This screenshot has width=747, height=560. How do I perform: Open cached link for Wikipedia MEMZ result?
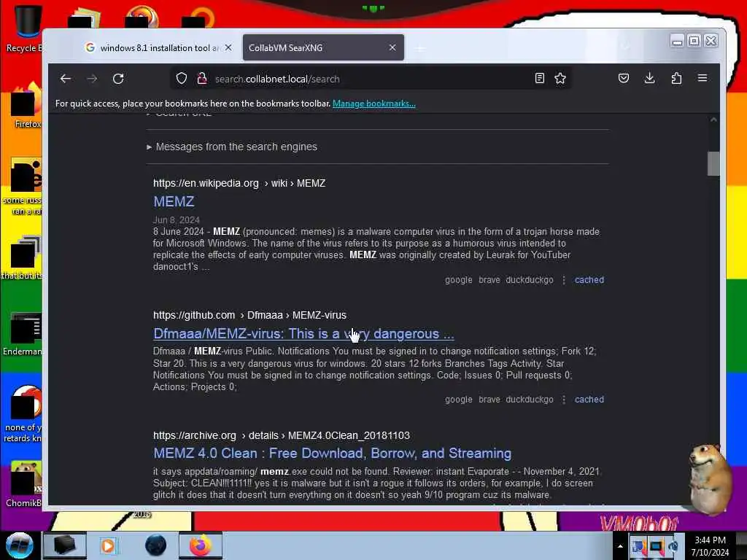[589, 280]
